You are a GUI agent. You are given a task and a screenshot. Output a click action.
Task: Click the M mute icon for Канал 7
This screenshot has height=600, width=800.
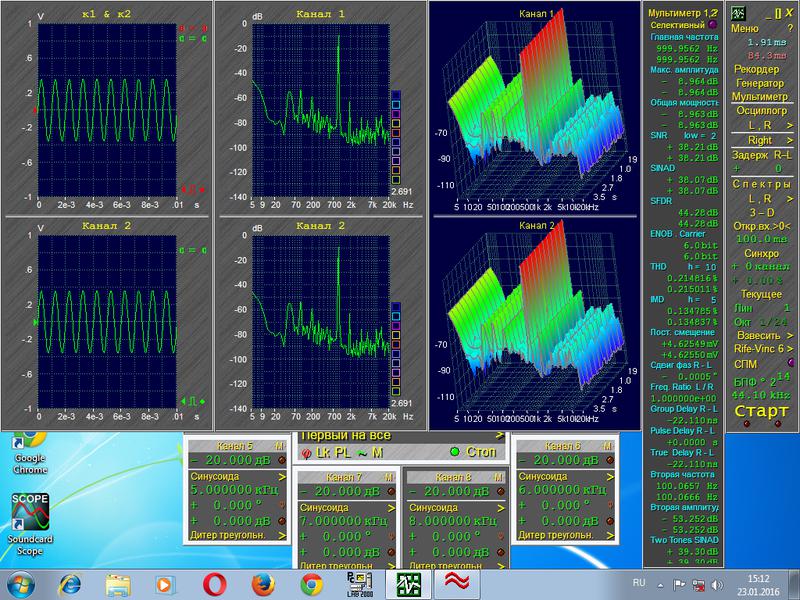[388, 477]
